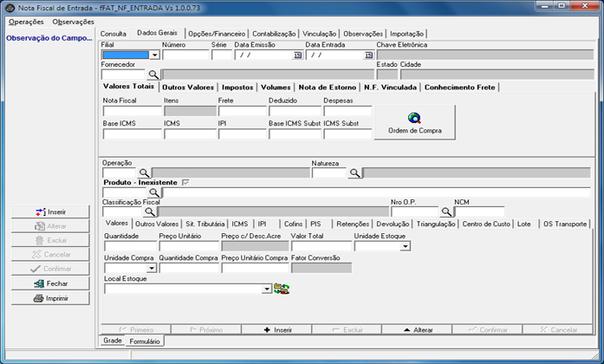Open the item IPI tab
Screen dimensions: 604x364
(262, 224)
